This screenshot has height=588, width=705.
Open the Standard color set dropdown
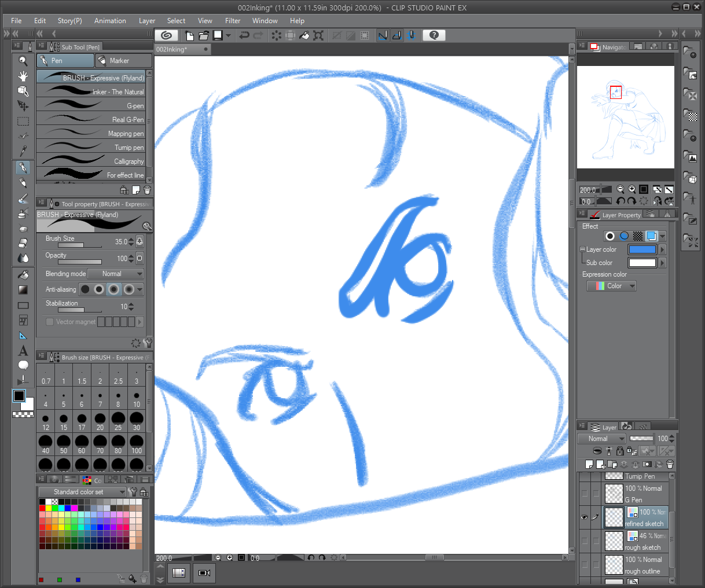pyautogui.click(x=82, y=492)
